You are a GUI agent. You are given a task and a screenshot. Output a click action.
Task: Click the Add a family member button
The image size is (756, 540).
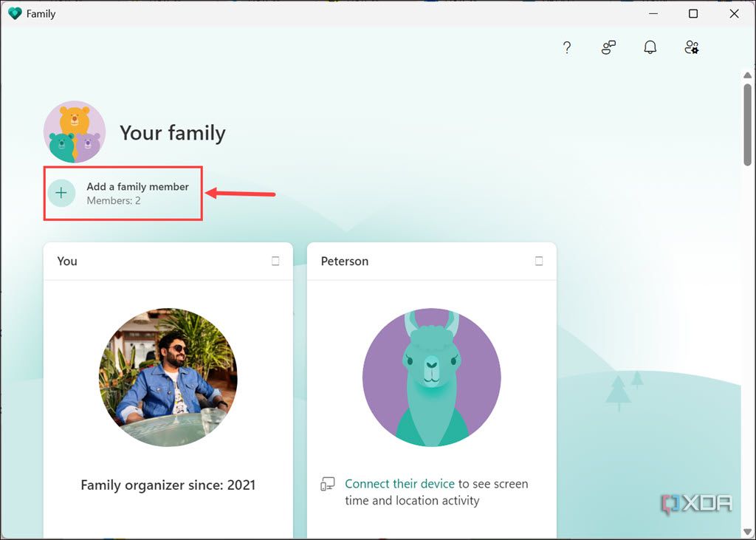[x=123, y=193]
